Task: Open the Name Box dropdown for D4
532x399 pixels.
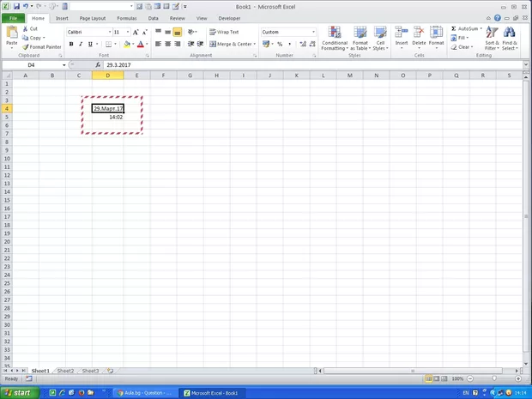Action: pyautogui.click(x=63, y=65)
